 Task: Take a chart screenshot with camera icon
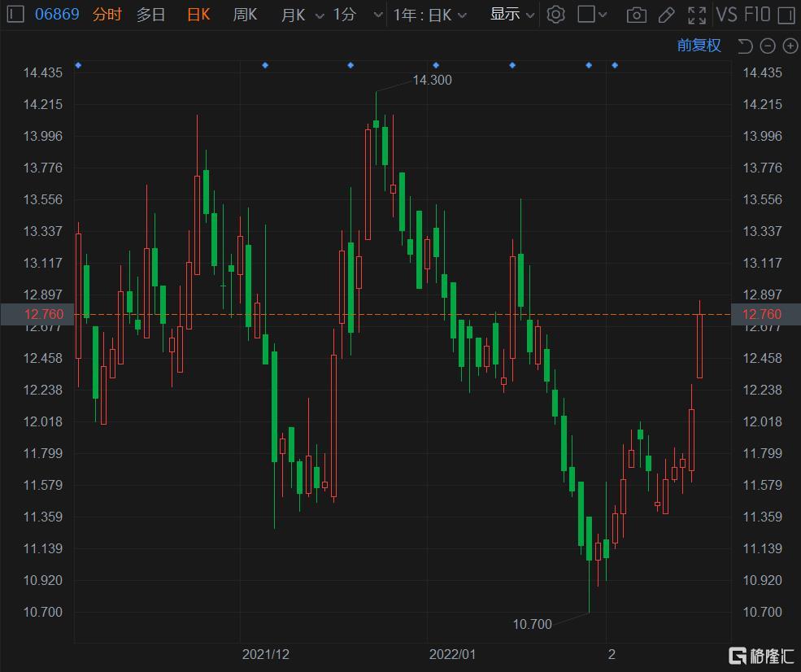tap(637, 15)
